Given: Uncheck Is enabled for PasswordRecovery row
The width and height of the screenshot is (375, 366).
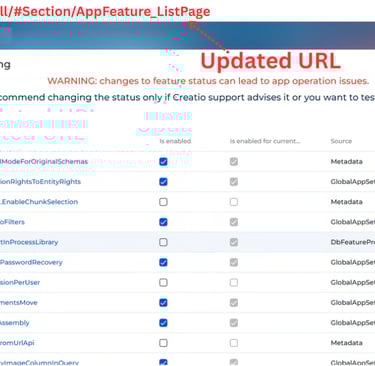Looking at the screenshot, I should pos(163,262).
